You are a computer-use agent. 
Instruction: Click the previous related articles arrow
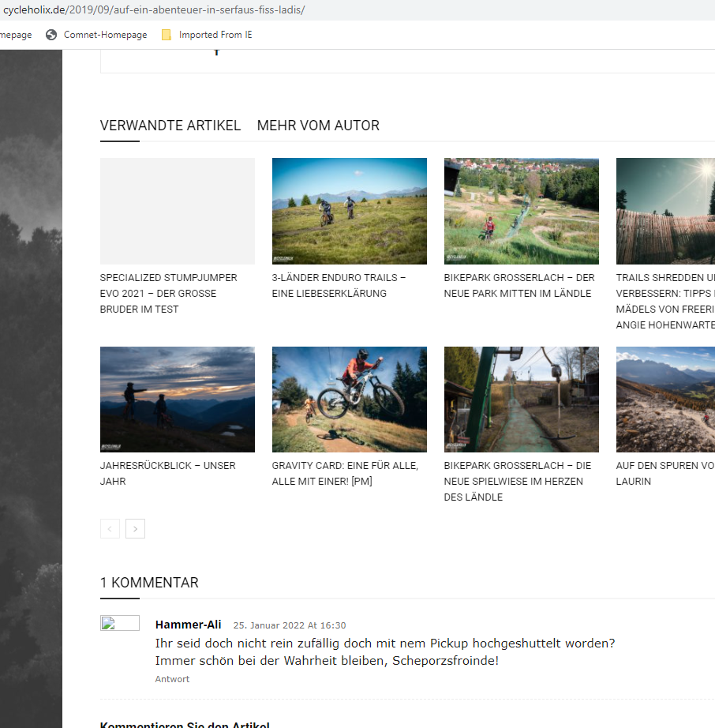[110, 529]
